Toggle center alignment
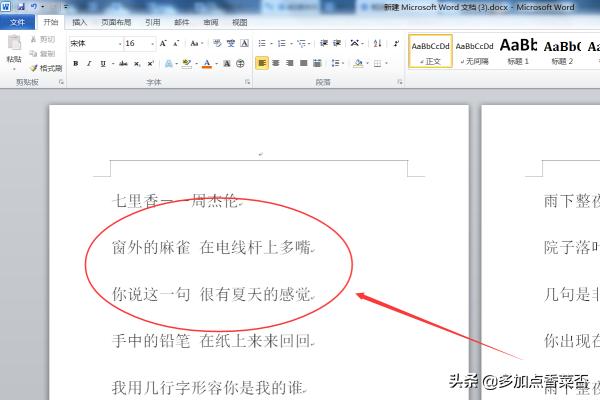This screenshot has width=600, height=400. click(276, 63)
